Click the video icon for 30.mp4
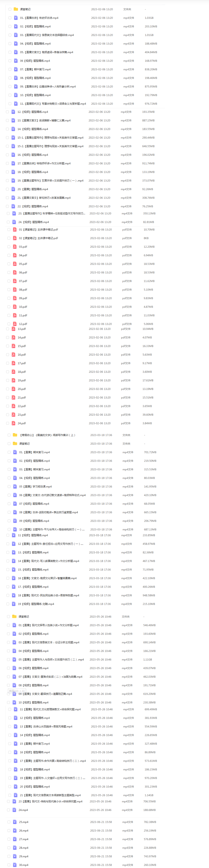The width and height of the screenshot is (209, 868). click(x=14, y=865)
